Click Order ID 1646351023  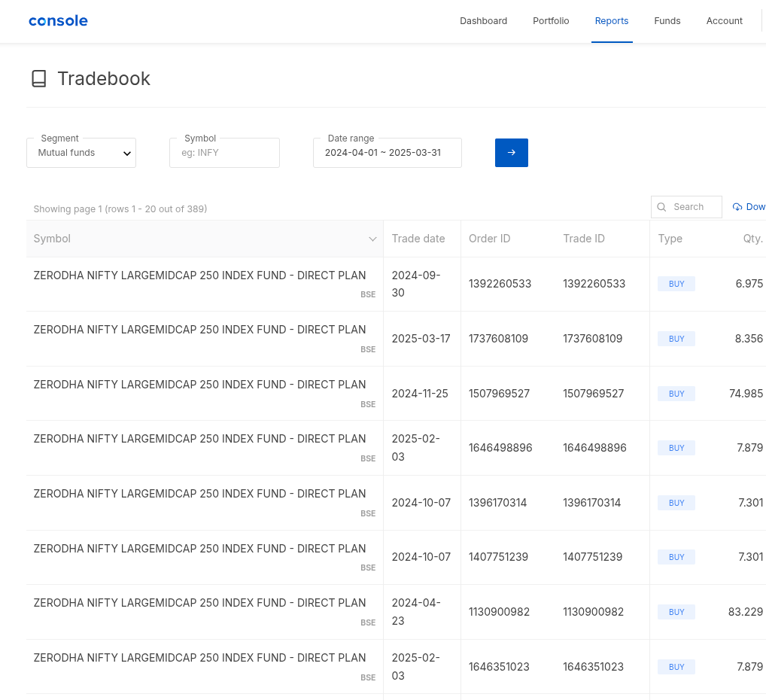tap(499, 667)
